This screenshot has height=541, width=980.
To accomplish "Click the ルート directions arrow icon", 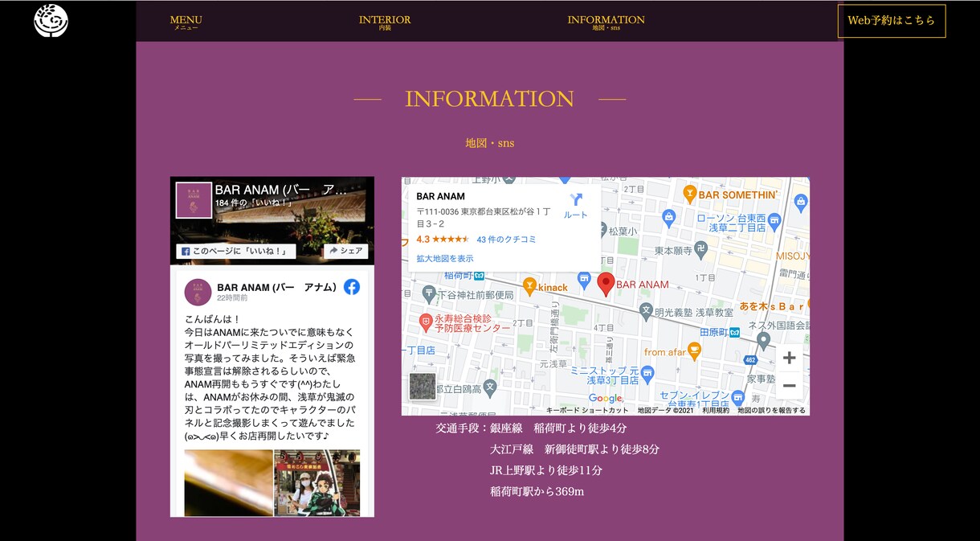I will 576,200.
